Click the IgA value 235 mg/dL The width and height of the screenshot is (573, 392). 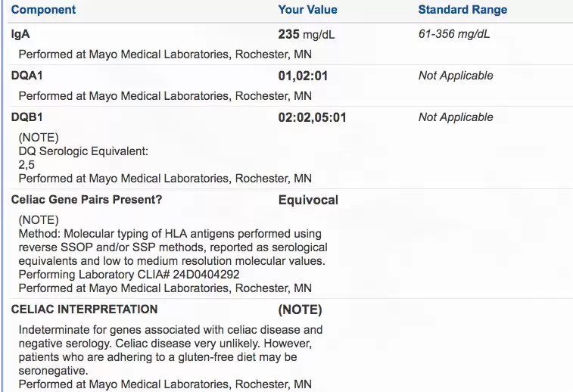(307, 34)
